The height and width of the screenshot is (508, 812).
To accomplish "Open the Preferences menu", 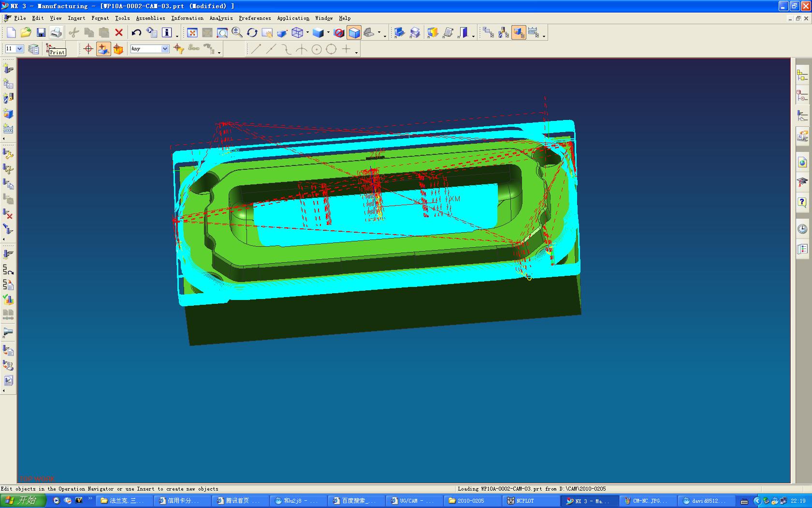I will pyautogui.click(x=255, y=18).
